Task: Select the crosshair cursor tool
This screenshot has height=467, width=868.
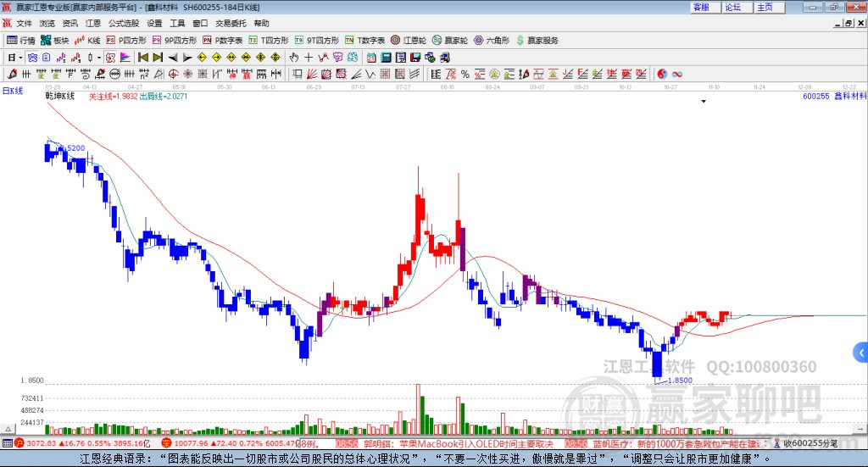Action: 309,58
